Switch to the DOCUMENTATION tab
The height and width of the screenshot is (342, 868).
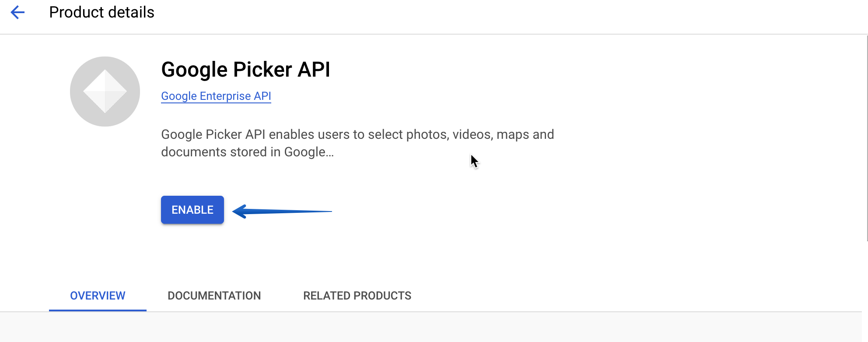click(x=214, y=296)
